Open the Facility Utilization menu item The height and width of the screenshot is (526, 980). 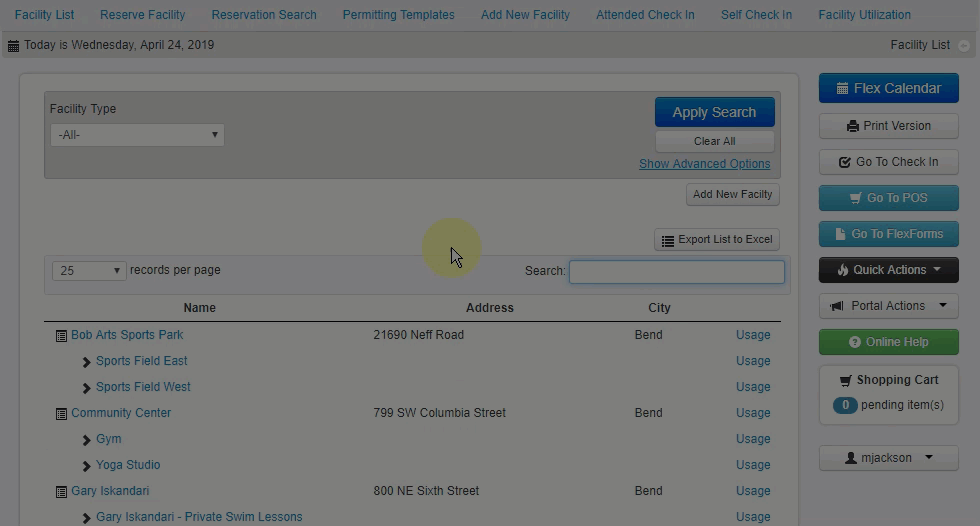(x=864, y=15)
